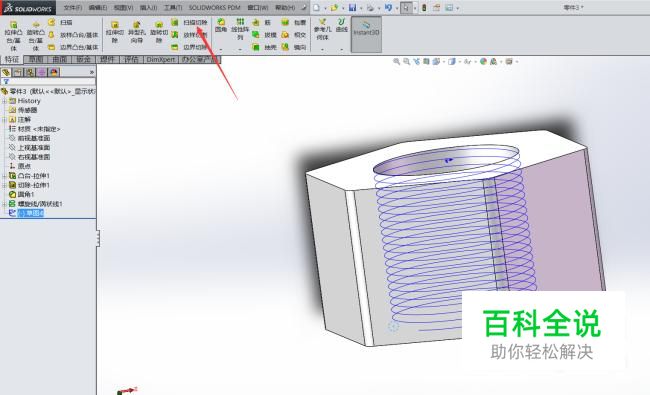Screen dimensions: 650x395
Task: Open the dropdown arrow next to Undo
Action: 397,8
